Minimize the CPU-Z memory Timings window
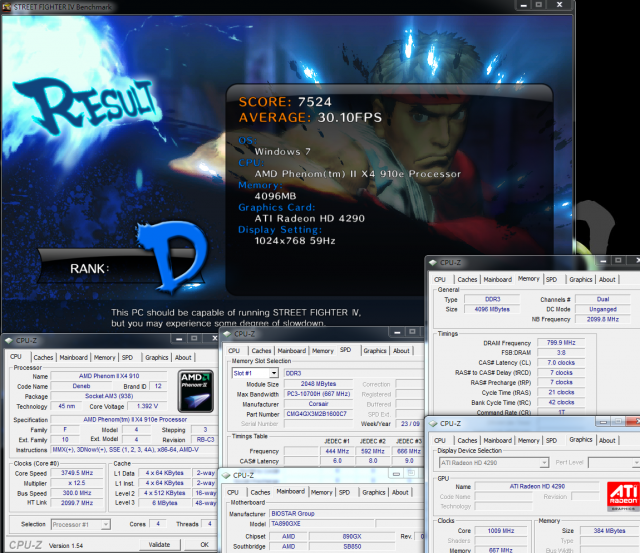This screenshot has width=640, height=553. coord(603,260)
